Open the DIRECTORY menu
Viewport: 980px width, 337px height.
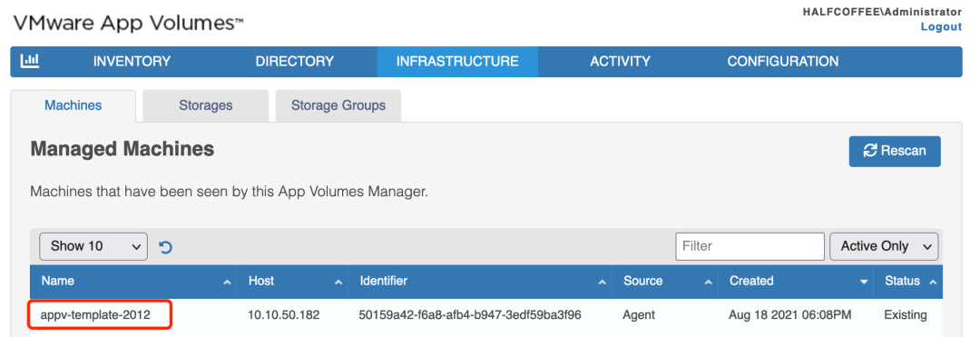(x=294, y=61)
